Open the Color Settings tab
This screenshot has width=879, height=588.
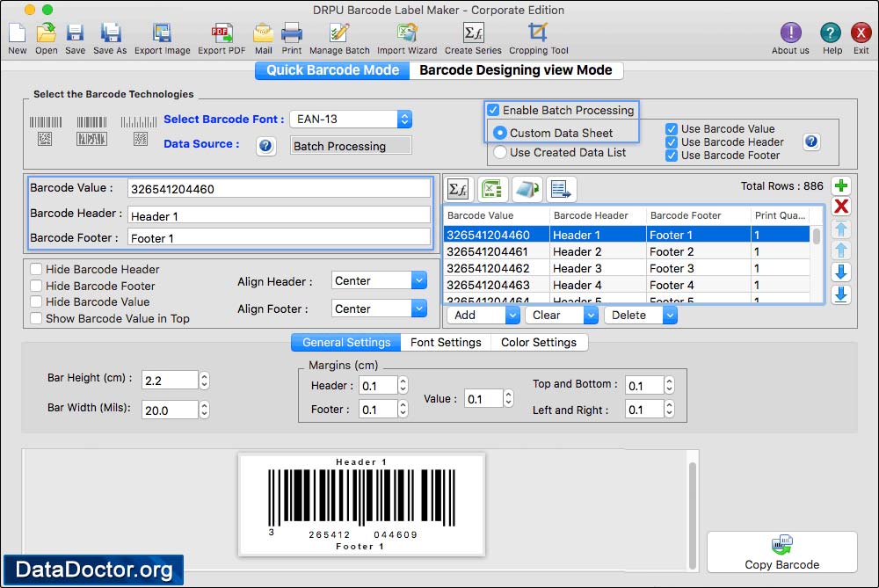[x=539, y=342]
